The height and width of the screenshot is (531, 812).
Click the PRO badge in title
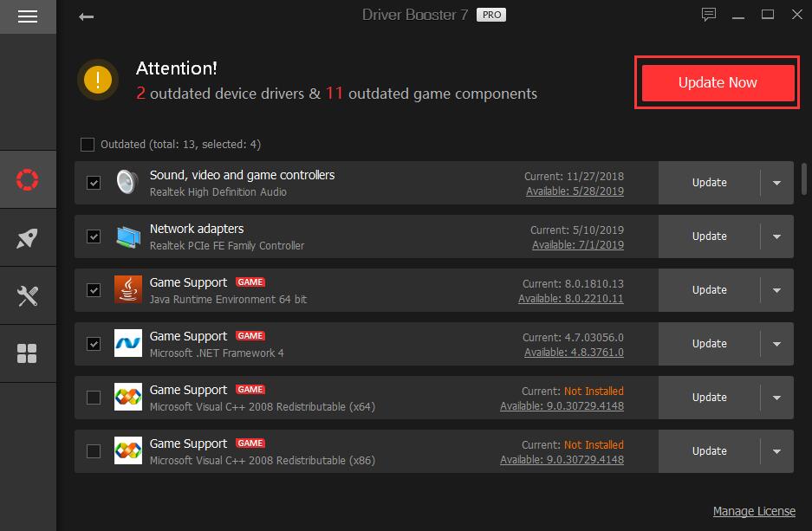pos(491,15)
